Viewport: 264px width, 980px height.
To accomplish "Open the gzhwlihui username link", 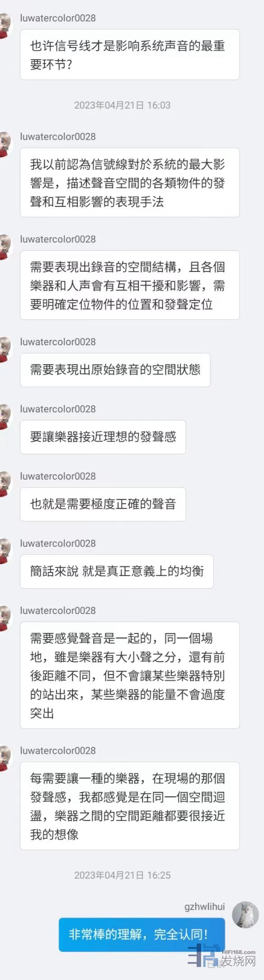I will click(x=204, y=906).
